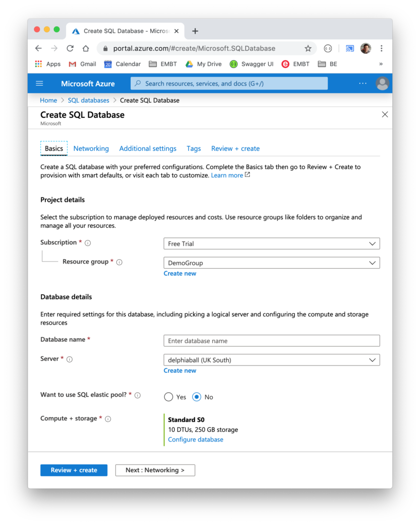Switch to the Basics tab
420x525 pixels.
tap(54, 148)
